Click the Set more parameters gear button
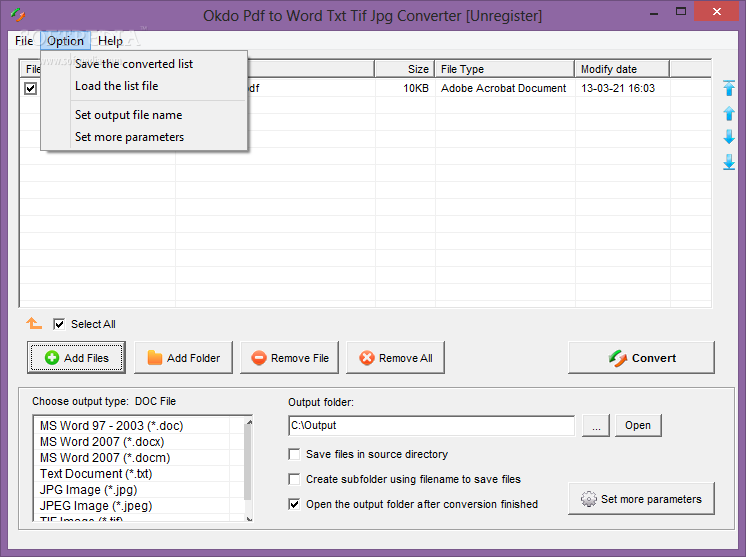746x557 pixels. [x=641, y=498]
